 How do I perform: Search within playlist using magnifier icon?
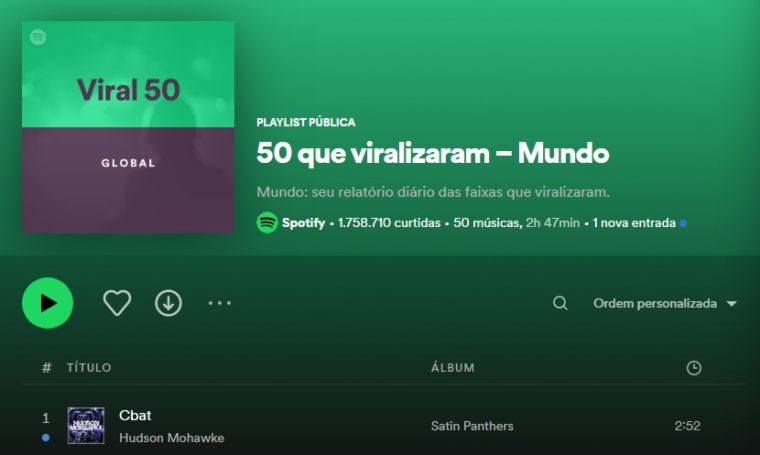tap(560, 303)
